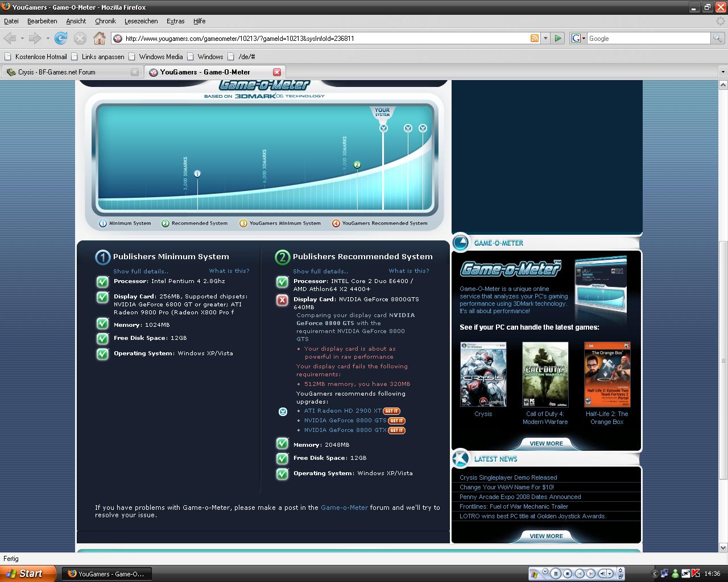Click the forward navigation arrow

pos(35,38)
